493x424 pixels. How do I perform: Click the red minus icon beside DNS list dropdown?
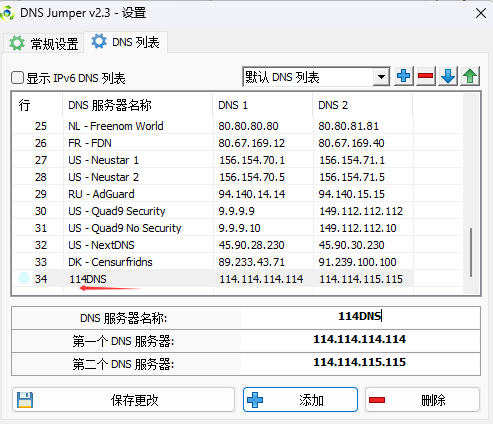[426, 76]
